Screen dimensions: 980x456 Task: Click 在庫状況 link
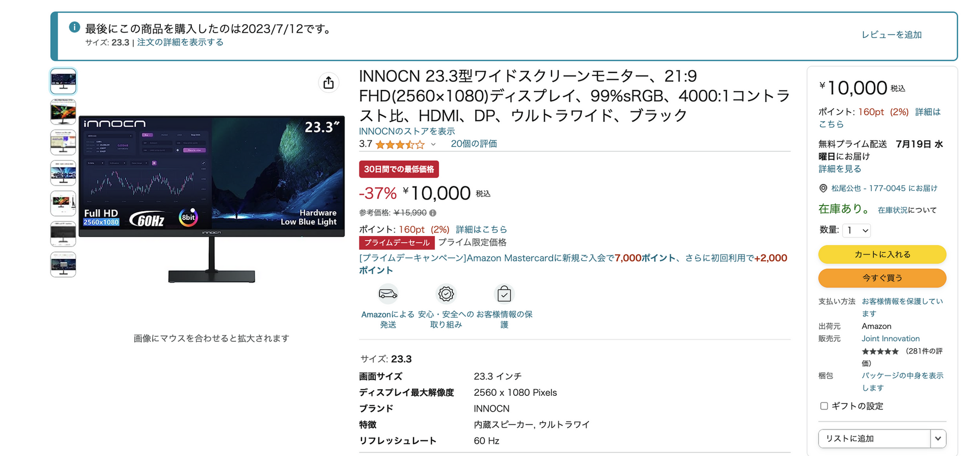pos(893,210)
